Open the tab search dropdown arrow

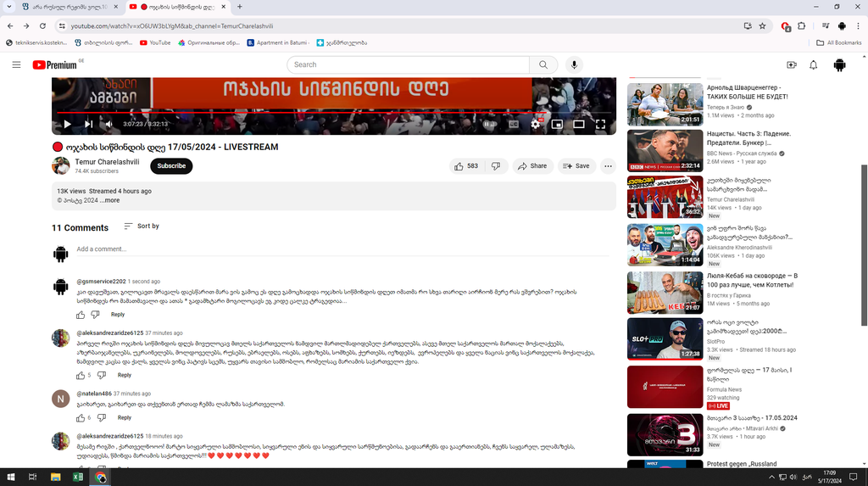[x=8, y=7]
